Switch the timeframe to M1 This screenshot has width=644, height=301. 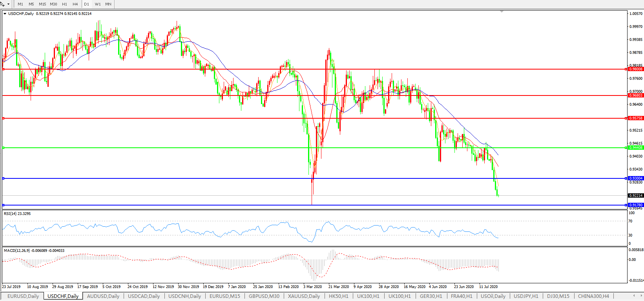point(20,4)
